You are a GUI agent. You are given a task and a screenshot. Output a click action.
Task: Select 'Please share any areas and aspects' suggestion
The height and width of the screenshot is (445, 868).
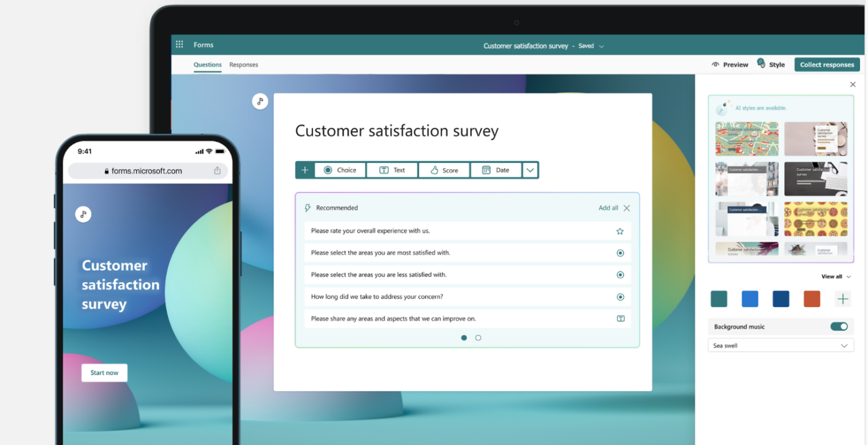(467, 319)
